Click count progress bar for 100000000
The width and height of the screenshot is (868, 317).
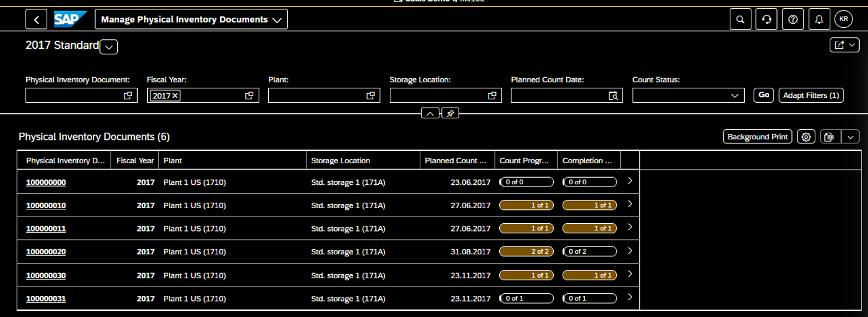[x=526, y=182]
